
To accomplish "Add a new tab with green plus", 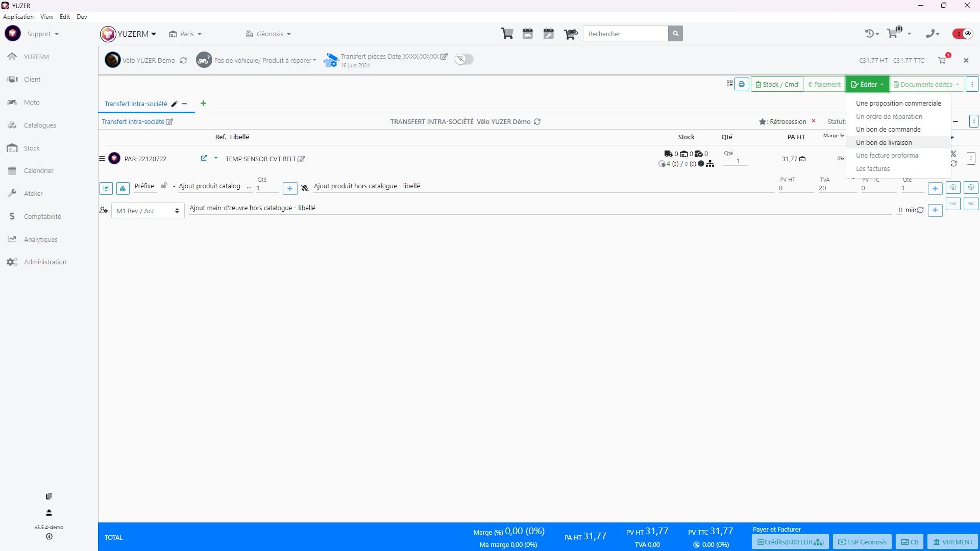I will tap(203, 104).
